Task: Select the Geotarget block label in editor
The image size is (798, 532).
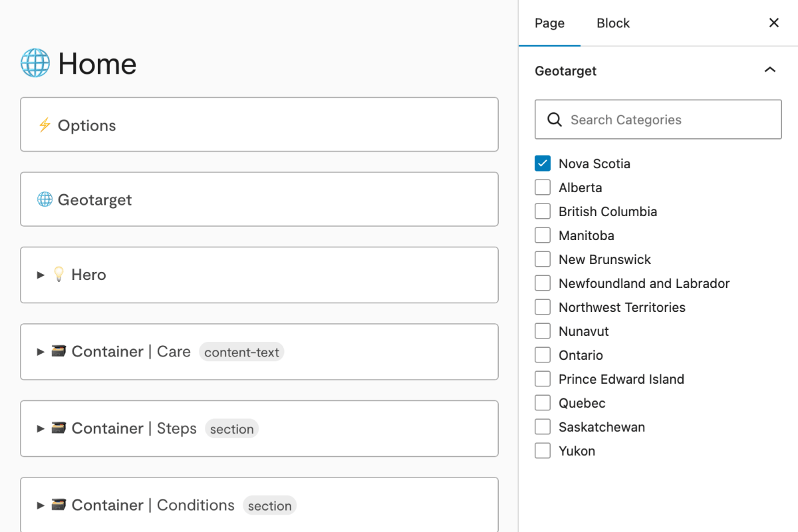Action: pos(94,200)
